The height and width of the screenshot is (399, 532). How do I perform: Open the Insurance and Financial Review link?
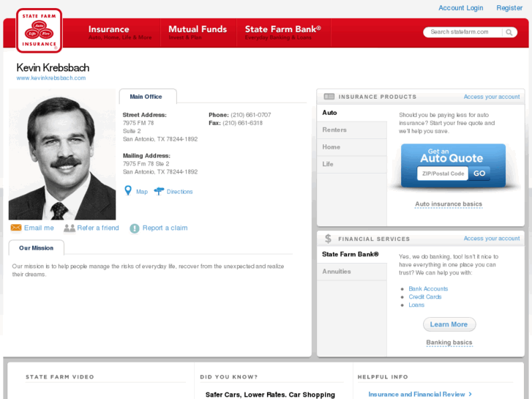420,395
